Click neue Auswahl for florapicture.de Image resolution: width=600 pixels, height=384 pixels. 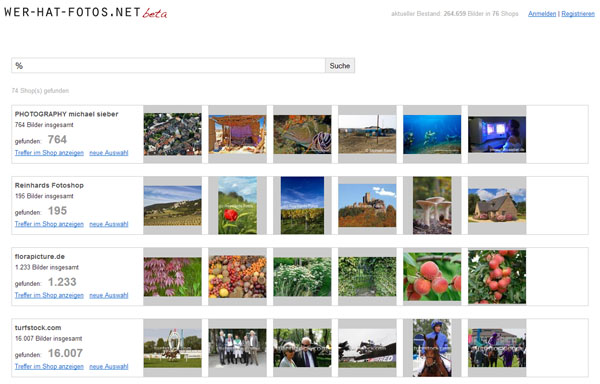[109, 295]
